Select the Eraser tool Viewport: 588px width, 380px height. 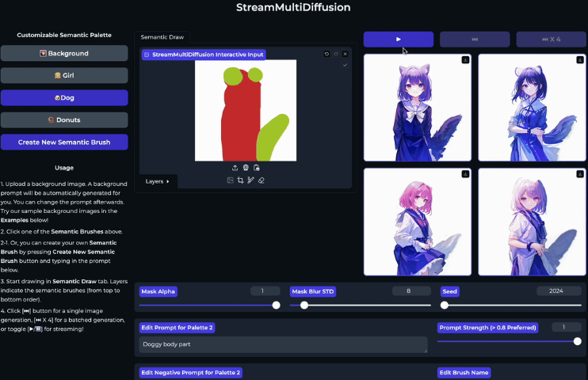[x=262, y=180]
